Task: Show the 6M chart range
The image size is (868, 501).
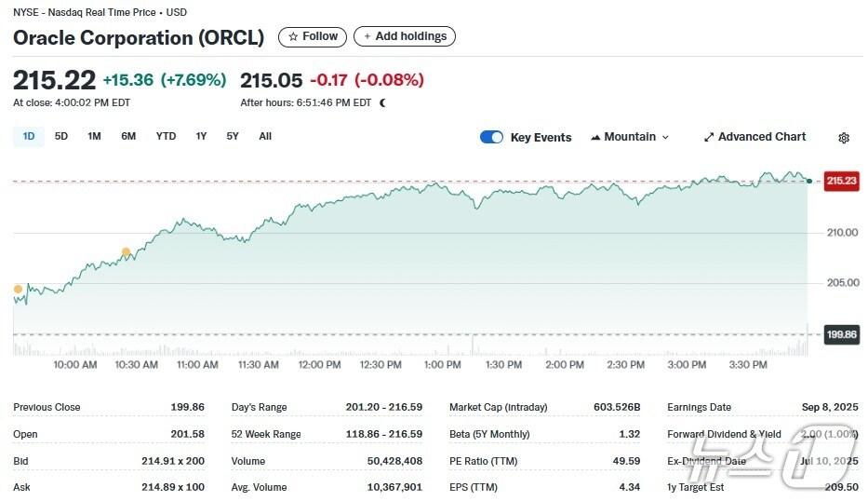Action: pos(128,136)
